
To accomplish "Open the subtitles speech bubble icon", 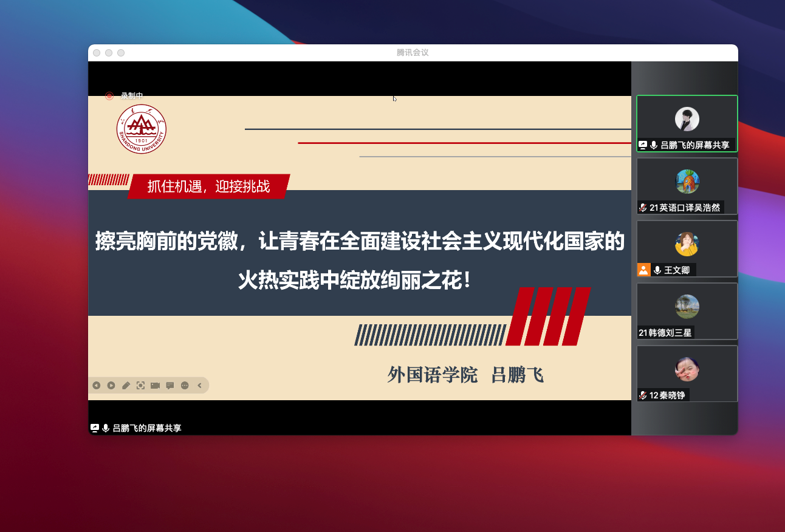I will 170,385.
